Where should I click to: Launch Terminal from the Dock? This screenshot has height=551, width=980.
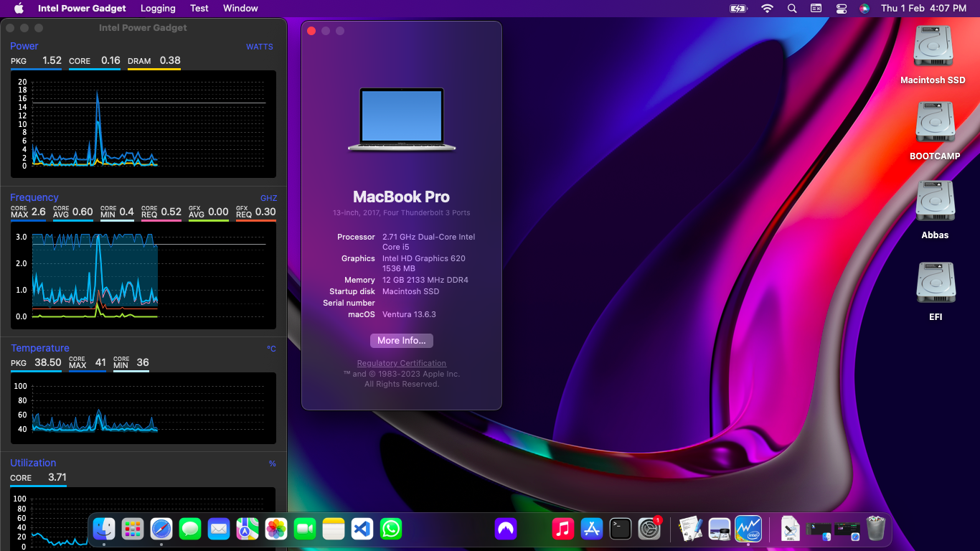(x=621, y=529)
